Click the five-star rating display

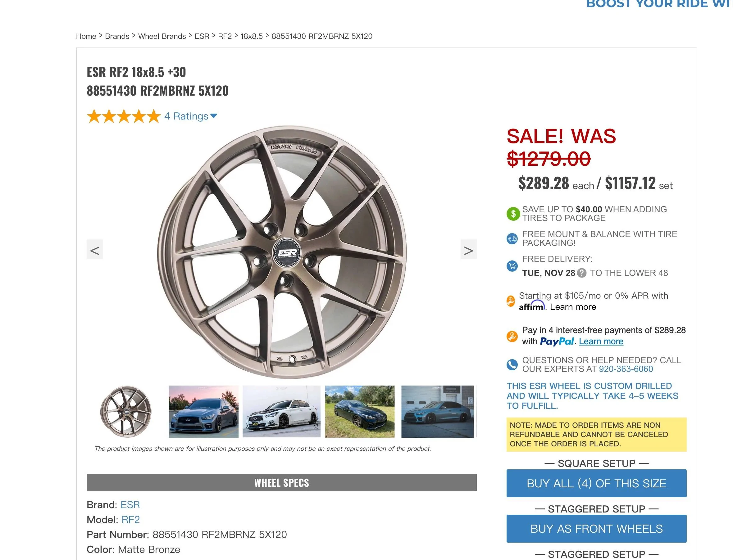pyautogui.click(x=123, y=116)
